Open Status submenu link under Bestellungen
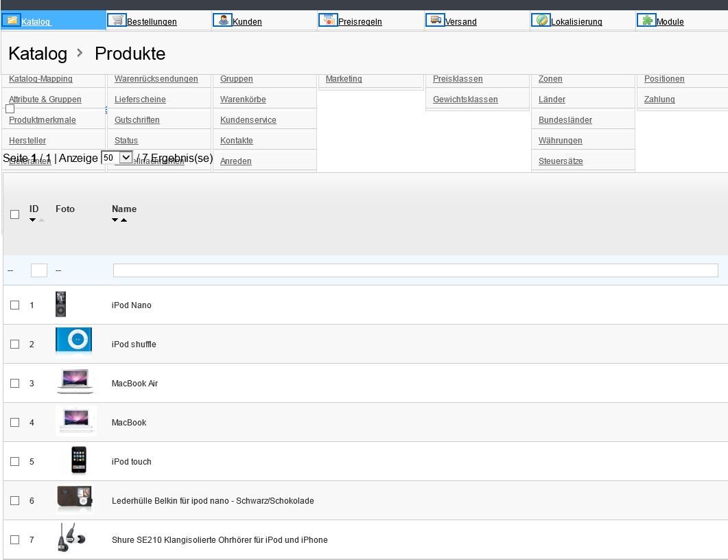This screenshot has height=560, width=728. tap(126, 140)
